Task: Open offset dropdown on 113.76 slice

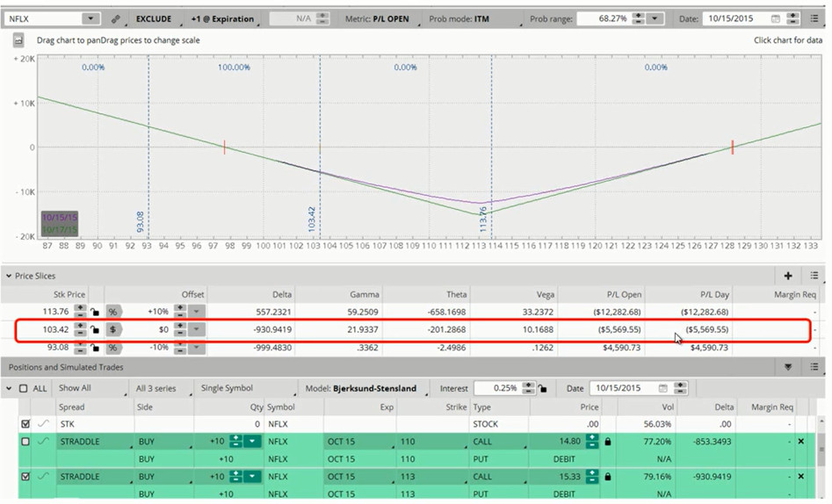Action: click(196, 312)
